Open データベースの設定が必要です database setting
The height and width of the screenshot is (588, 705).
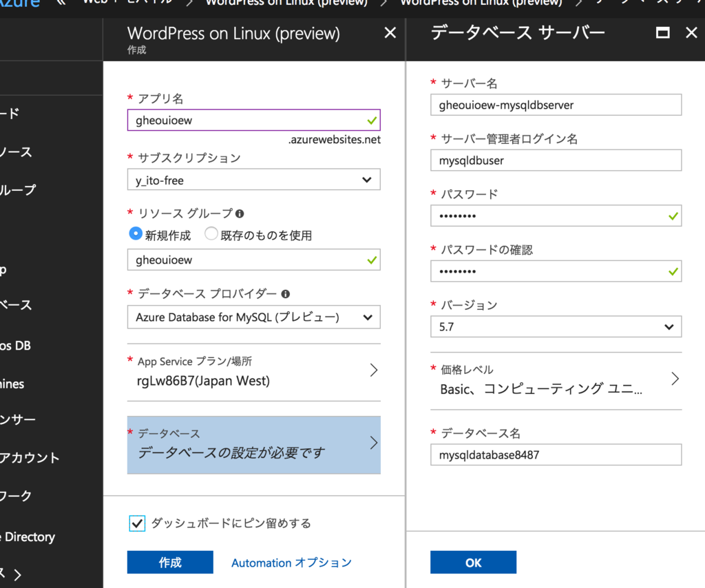(x=253, y=445)
